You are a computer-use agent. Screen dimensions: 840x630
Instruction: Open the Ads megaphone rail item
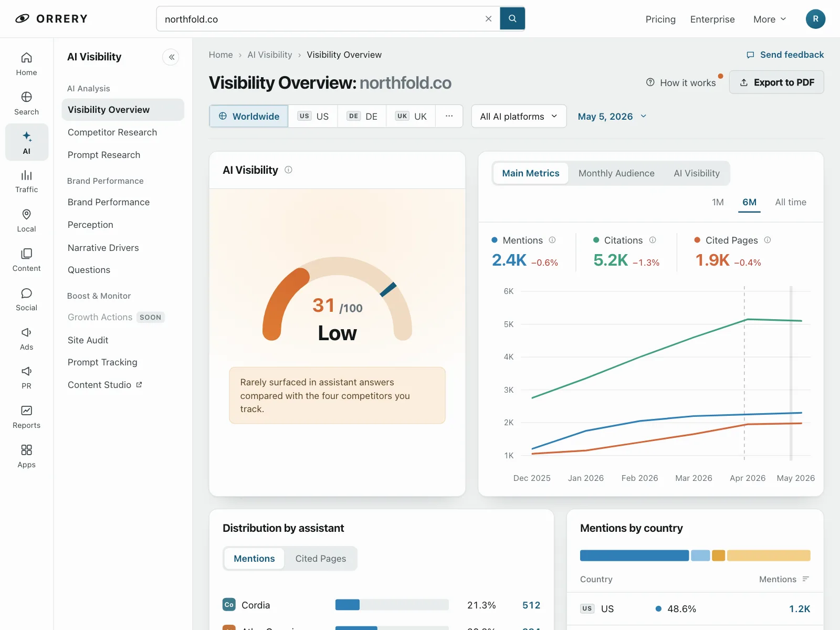tap(26, 339)
